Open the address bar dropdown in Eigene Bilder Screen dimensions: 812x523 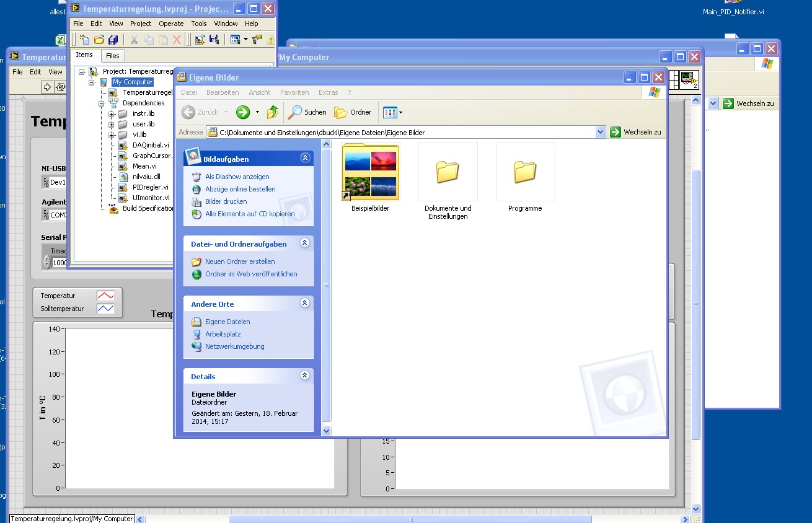(600, 132)
